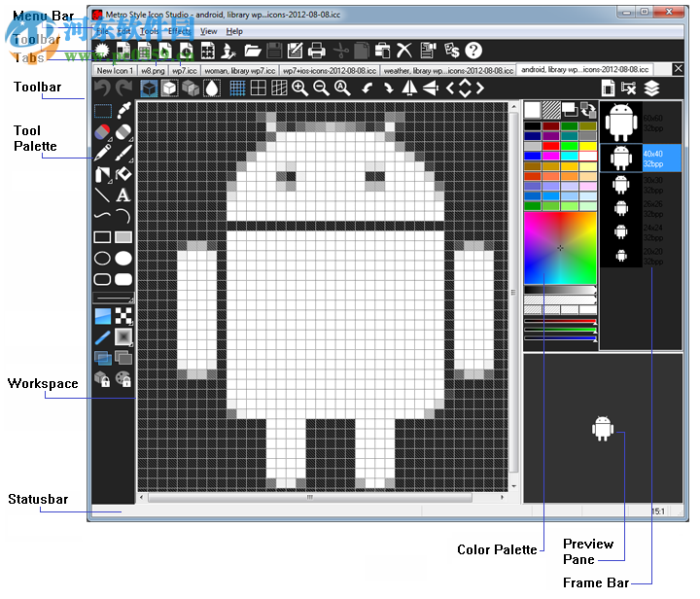
Task: Click the Delete X icon in toolbar
Action: tap(404, 51)
